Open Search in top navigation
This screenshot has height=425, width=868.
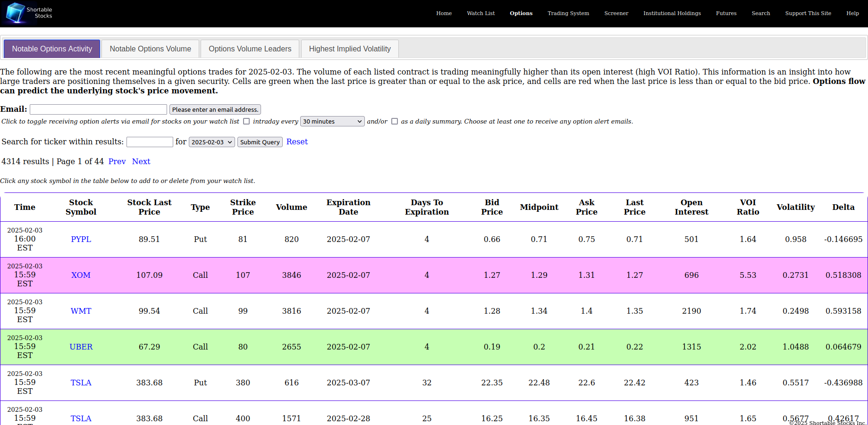point(761,13)
